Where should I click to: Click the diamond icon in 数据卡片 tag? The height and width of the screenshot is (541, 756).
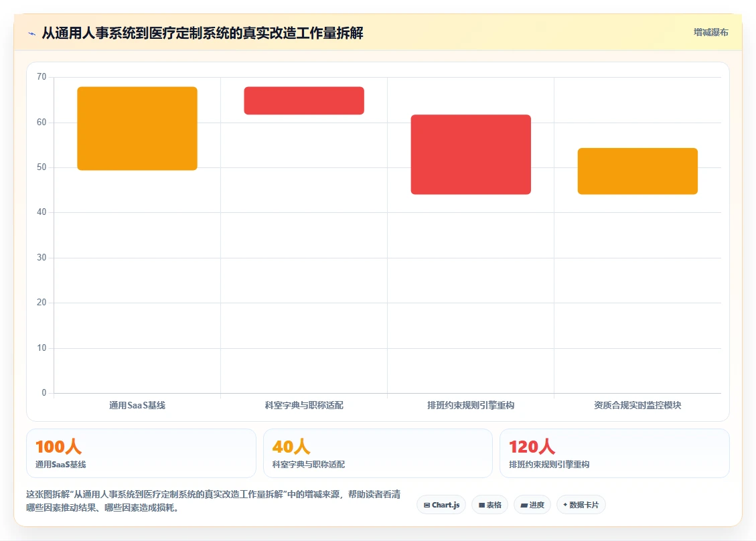(565, 505)
